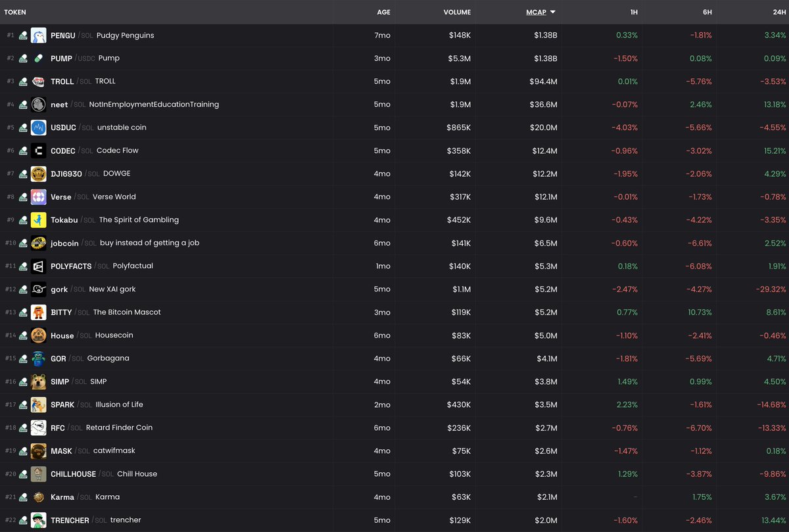
Task: Sort by the 24H change column
Action: [779, 12]
